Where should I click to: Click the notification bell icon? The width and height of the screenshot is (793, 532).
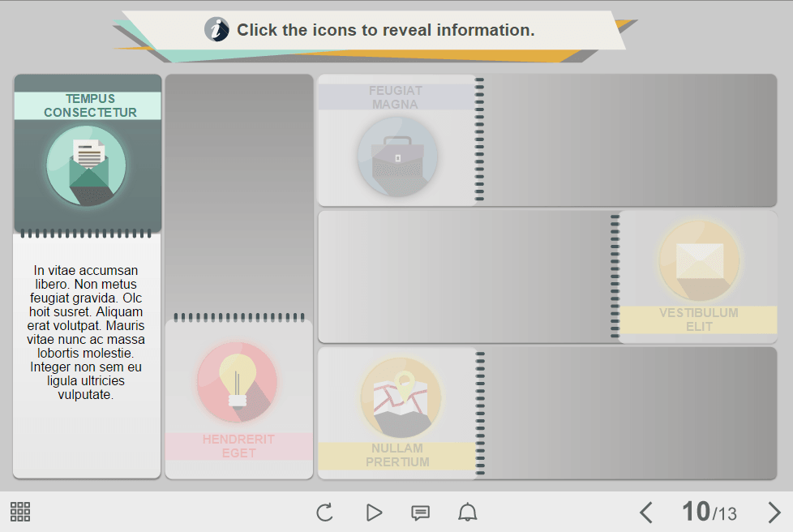tap(468, 513)
